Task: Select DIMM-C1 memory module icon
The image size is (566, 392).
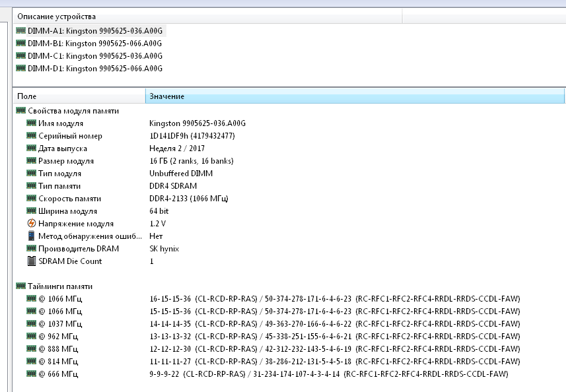Action: click(x=21, y=55)
